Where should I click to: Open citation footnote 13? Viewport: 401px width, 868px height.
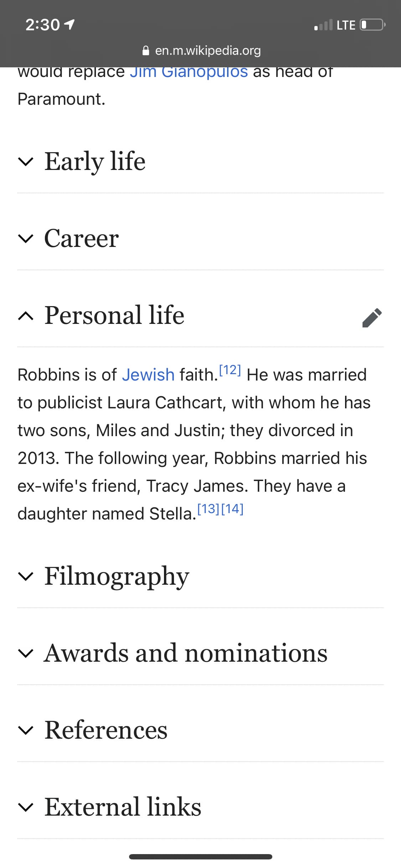pos(208,508)
